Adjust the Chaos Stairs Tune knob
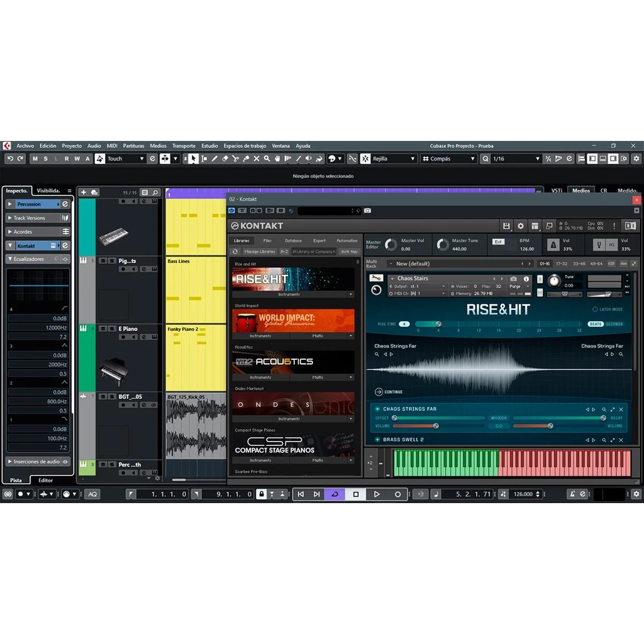This screenshot has height=644, width=644. point(554,281)
